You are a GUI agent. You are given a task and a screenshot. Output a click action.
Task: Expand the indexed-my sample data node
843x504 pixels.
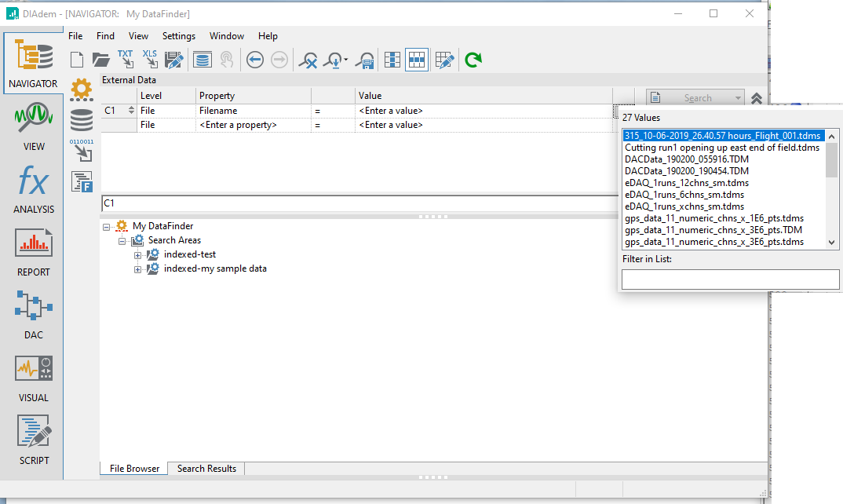click(138, 269)
